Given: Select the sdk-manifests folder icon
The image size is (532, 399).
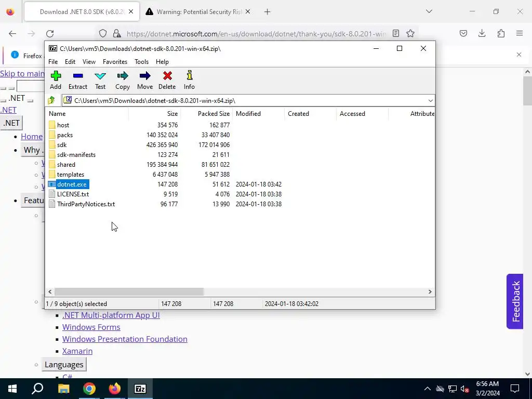Looking at the screenshot, I should click(52, 155).
